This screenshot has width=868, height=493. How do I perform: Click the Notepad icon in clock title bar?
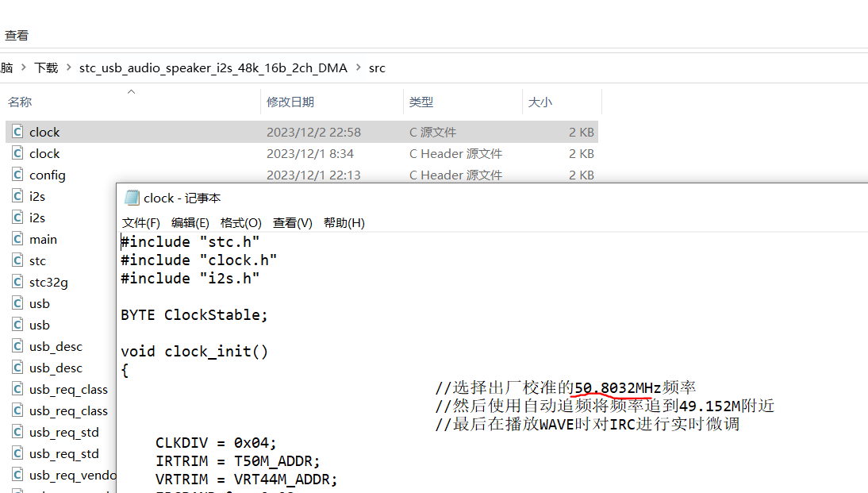pos(132,198)
